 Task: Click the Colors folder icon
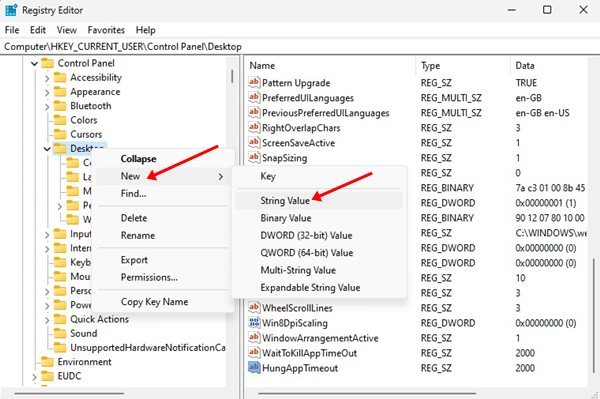point(60,120)
